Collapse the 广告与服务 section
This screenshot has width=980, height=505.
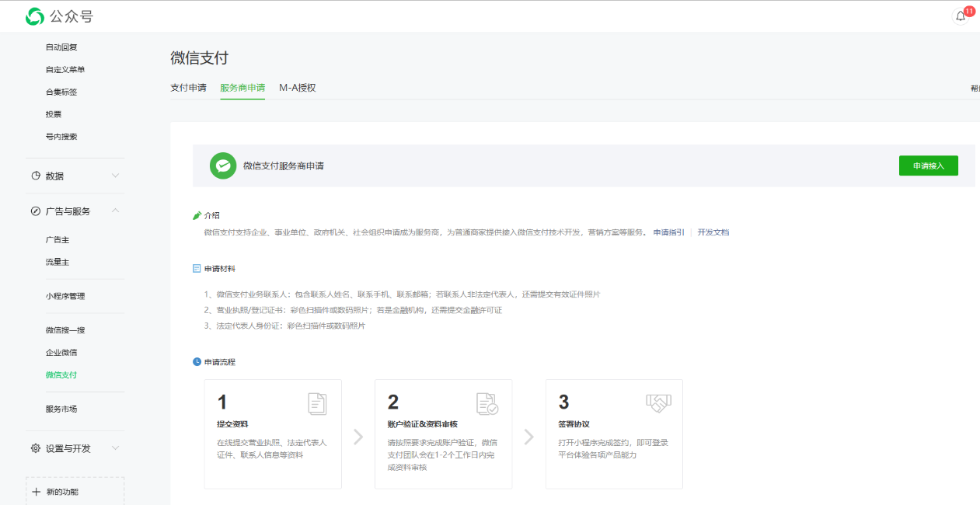click(115, 211)
